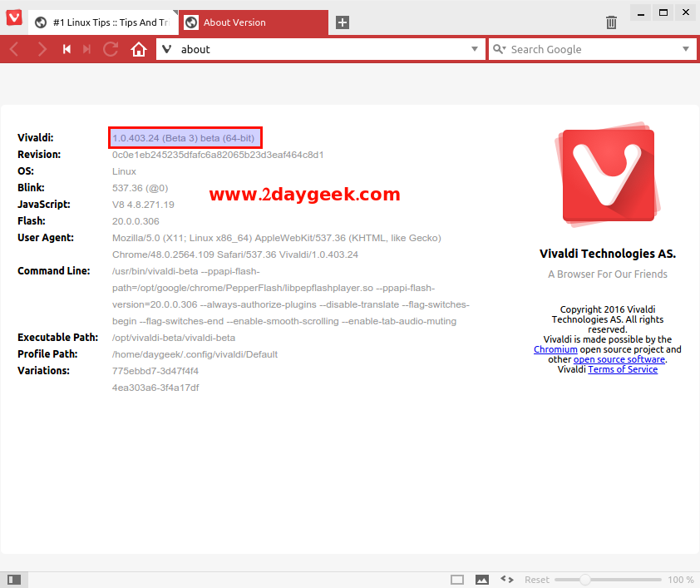
Task: Open a new tab with plus button
Action: [343, 22]
